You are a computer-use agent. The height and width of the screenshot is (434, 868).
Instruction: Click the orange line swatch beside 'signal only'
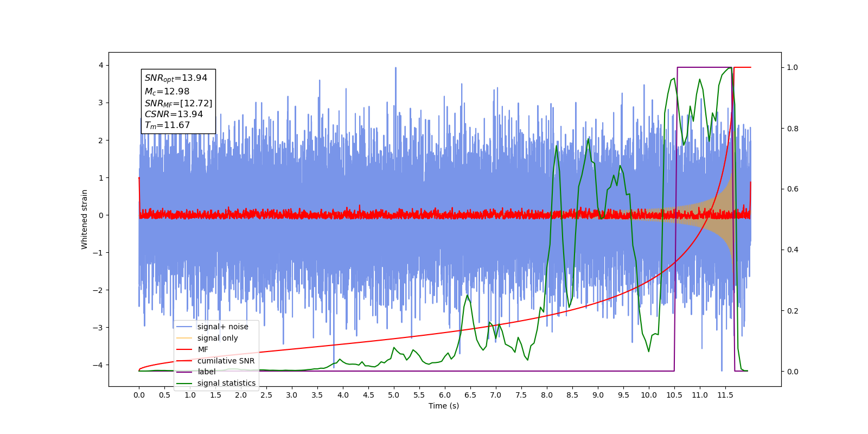tap(184, 338)
